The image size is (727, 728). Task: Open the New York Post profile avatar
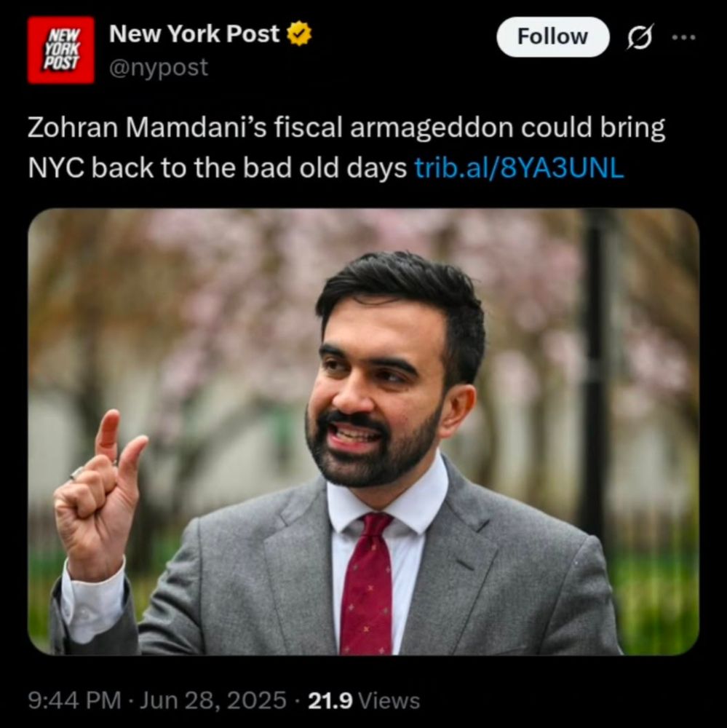tap(61, 50)
